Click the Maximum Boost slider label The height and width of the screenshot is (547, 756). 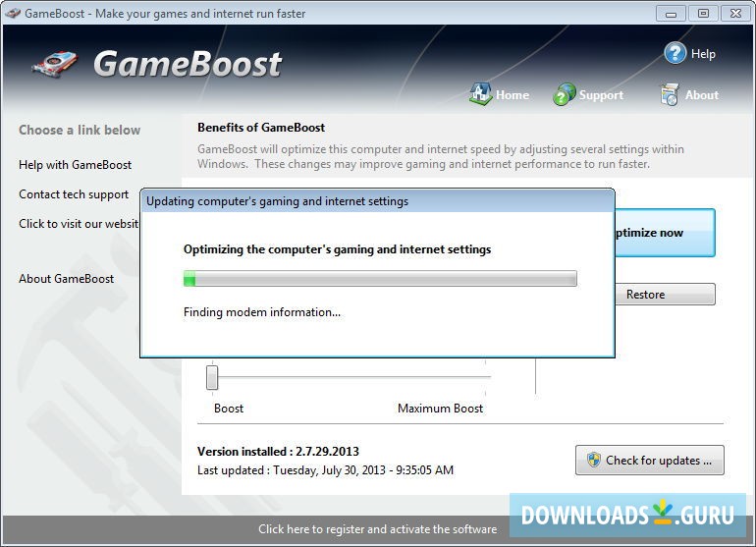440,409
